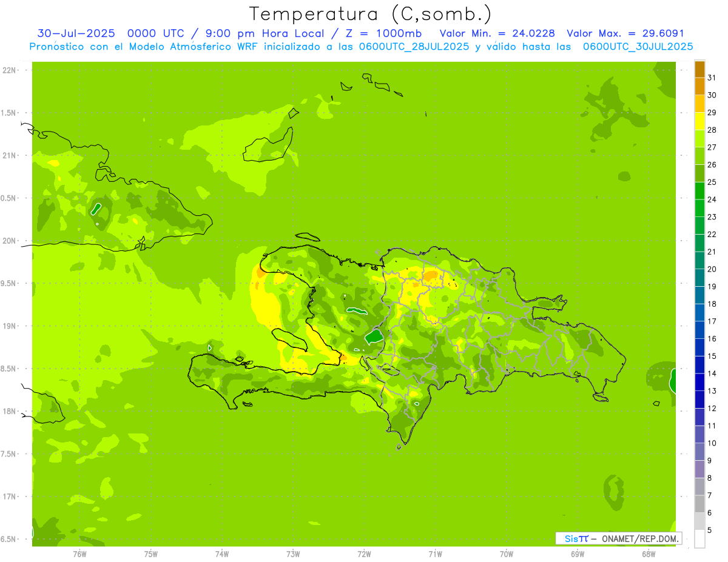Click the '21N' latitude label
The image size is (728, 562).
click(x=9, y=155)
